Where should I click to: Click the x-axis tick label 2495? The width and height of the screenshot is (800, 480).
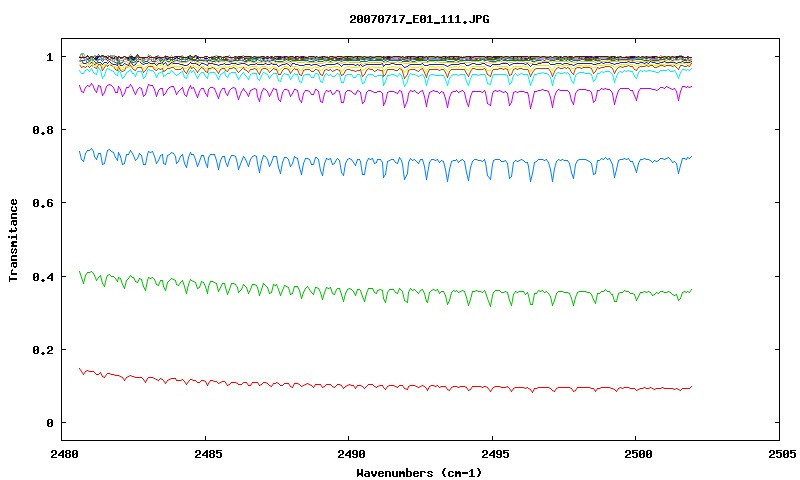coord(495,453)
